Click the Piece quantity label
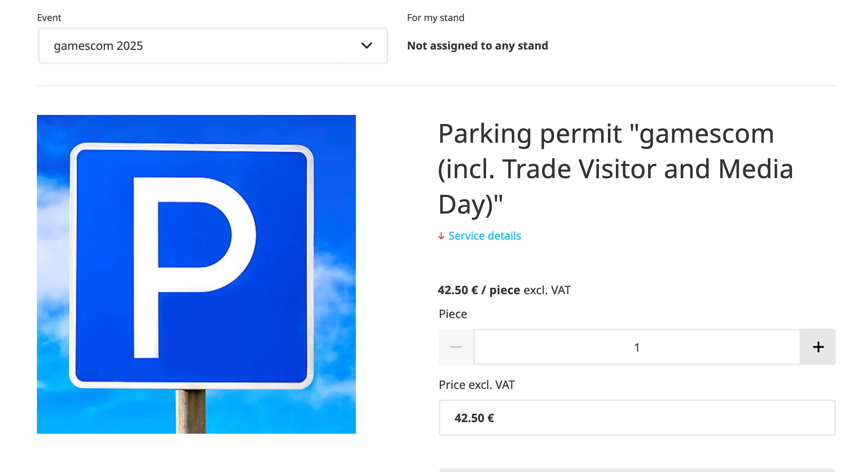 pyautogui.click(x=452, y=314)
